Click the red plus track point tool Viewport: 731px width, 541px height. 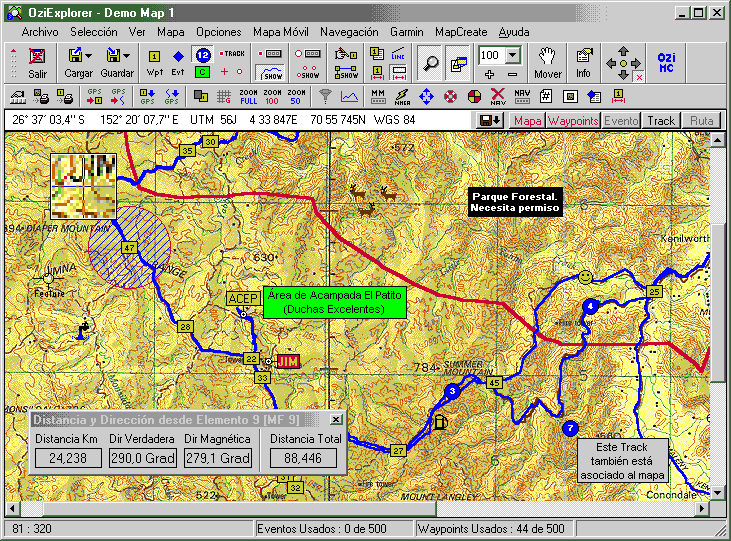coord(224,72)
